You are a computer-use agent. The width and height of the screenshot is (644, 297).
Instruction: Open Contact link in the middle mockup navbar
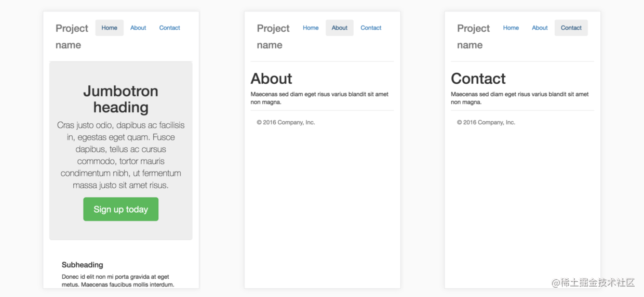click(371, 28)
